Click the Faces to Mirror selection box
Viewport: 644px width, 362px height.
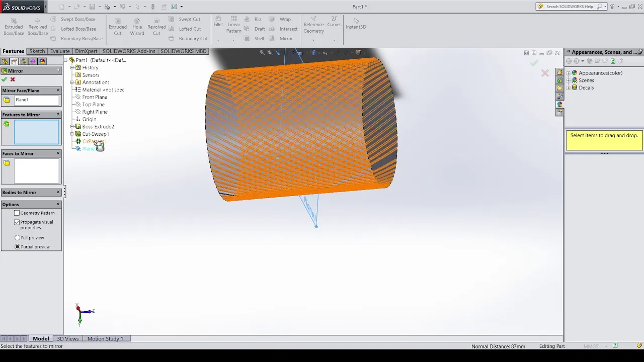click(x=36, y=171)
